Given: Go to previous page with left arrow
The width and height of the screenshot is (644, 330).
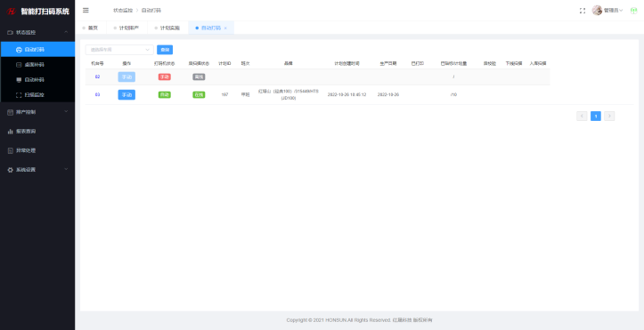Looking at the screenshot, I should [x=582, y=116].
